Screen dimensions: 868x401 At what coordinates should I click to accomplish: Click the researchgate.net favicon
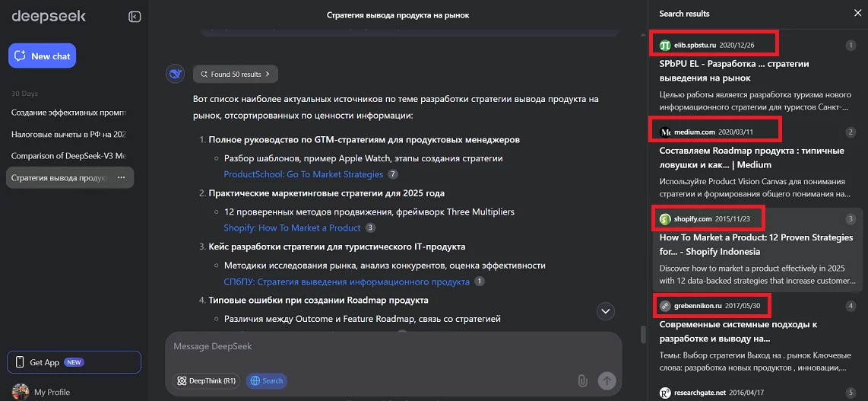point(665,393)
